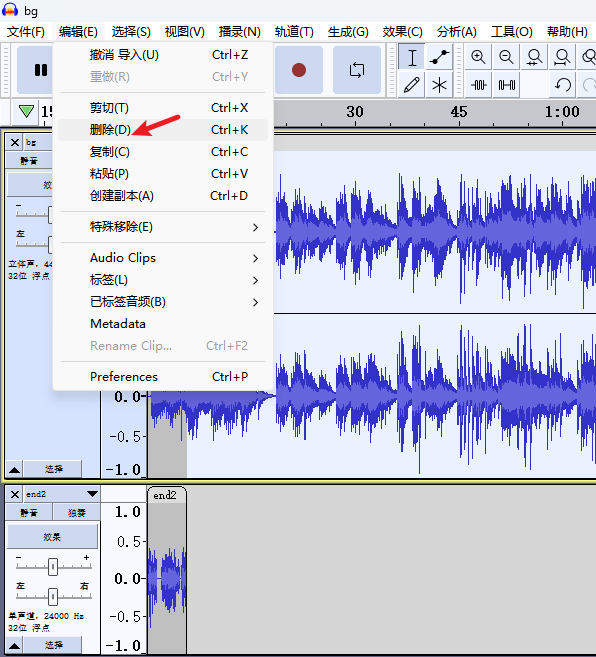
Task: Select the Multi-tool asterisk icon
Action: [x=439, y=85]
